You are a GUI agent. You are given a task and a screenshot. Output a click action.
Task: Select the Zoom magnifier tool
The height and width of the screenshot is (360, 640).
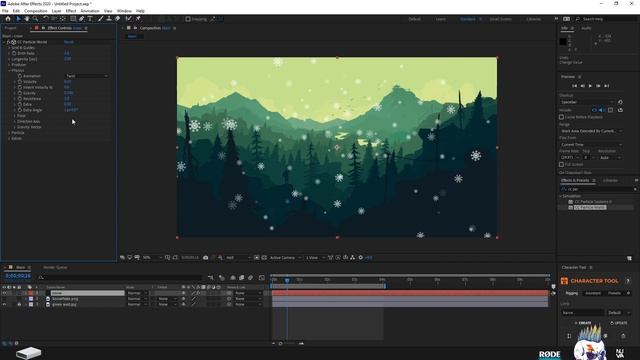click(36, 19)
